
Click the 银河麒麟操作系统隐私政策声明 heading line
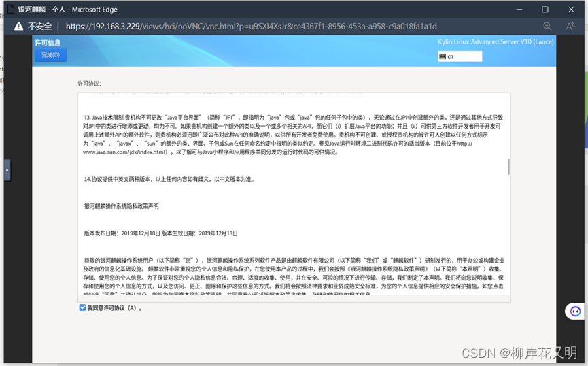coord(121,206)
